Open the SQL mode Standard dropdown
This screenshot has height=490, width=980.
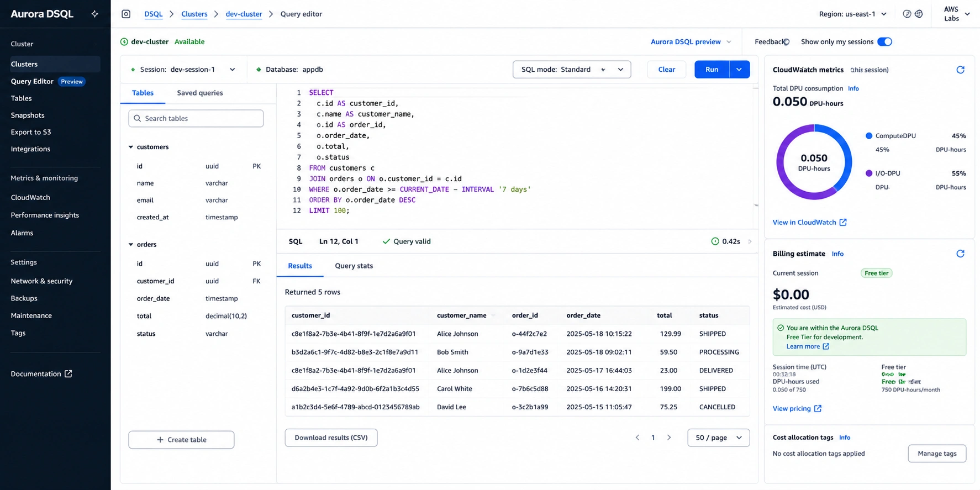pyautogui.click(x=572, y=70)
